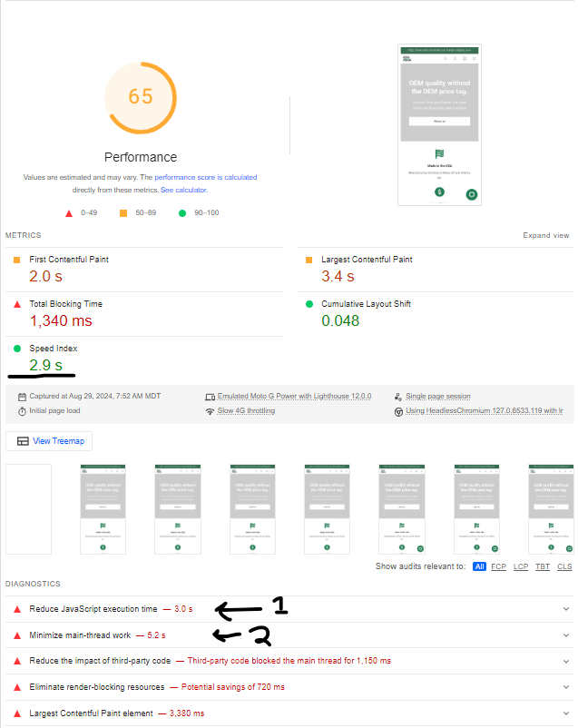Click the Cumulative Layout Shift value 0.048
The image size is (578, 728).
pos(340,320)
